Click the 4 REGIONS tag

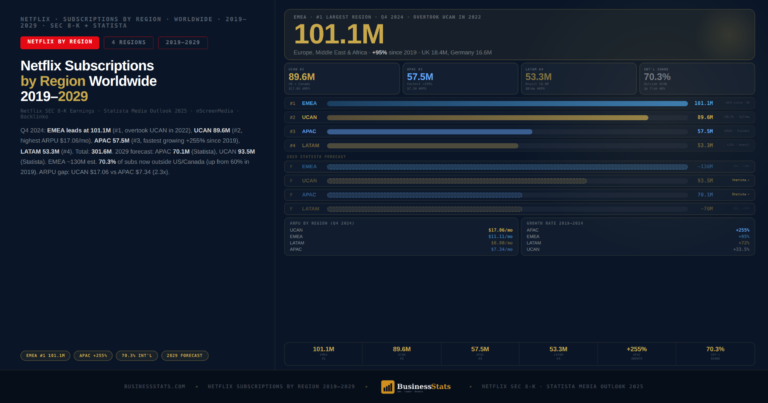128,43
